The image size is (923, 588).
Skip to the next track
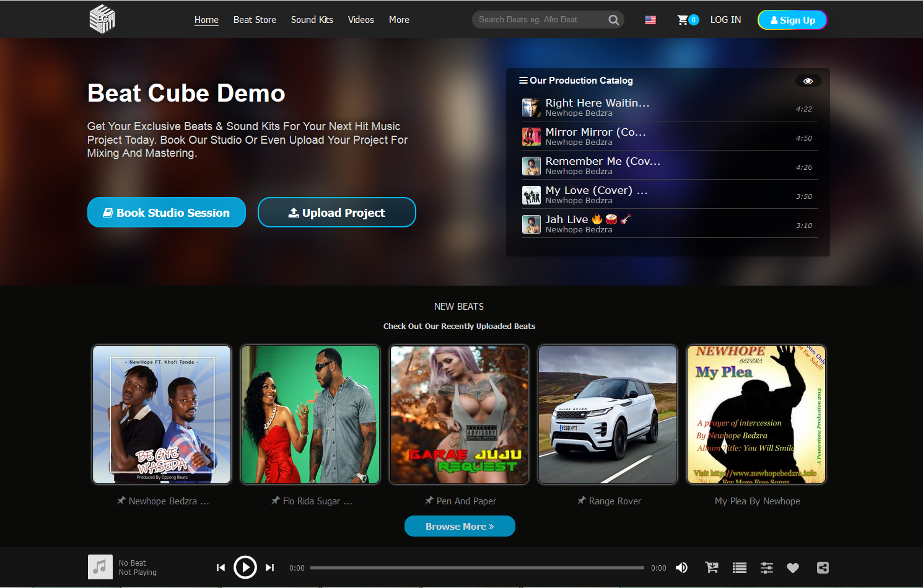[269, 568]
